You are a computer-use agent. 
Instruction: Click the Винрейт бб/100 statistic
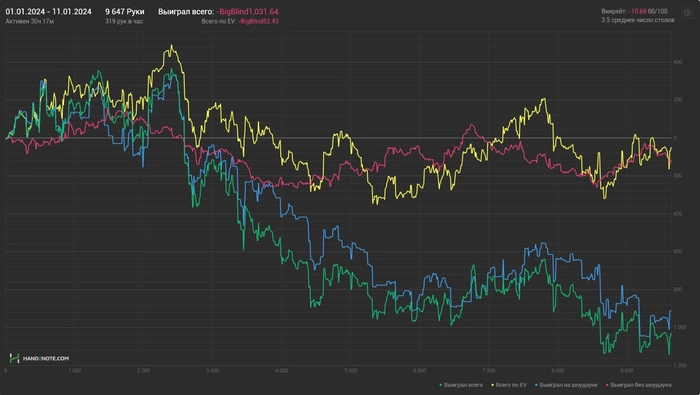click(634, 11)
